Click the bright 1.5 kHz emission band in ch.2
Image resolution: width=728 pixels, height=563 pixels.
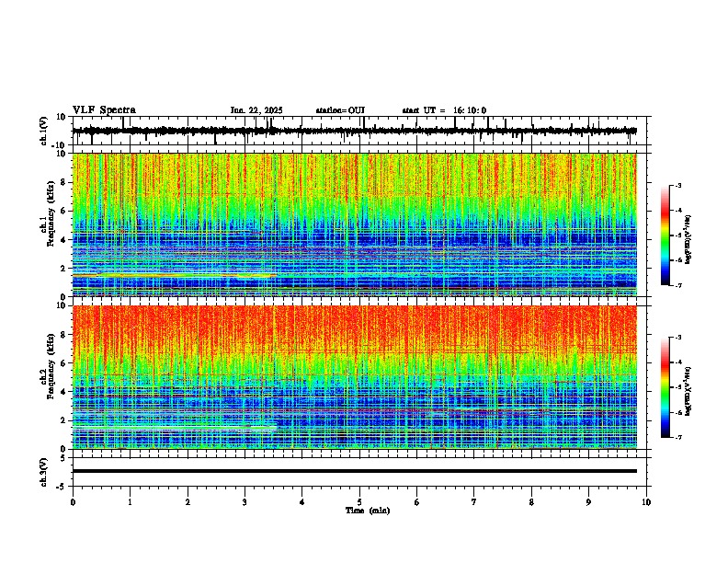175,428
